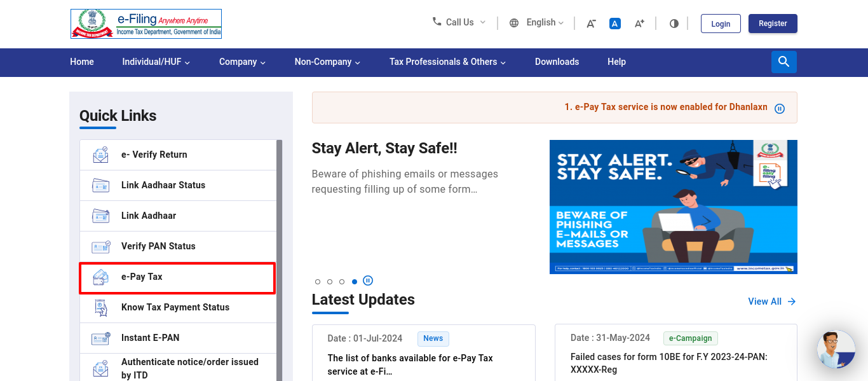Click the Quick Links vertical scrollbar

(x=279, y=261)
